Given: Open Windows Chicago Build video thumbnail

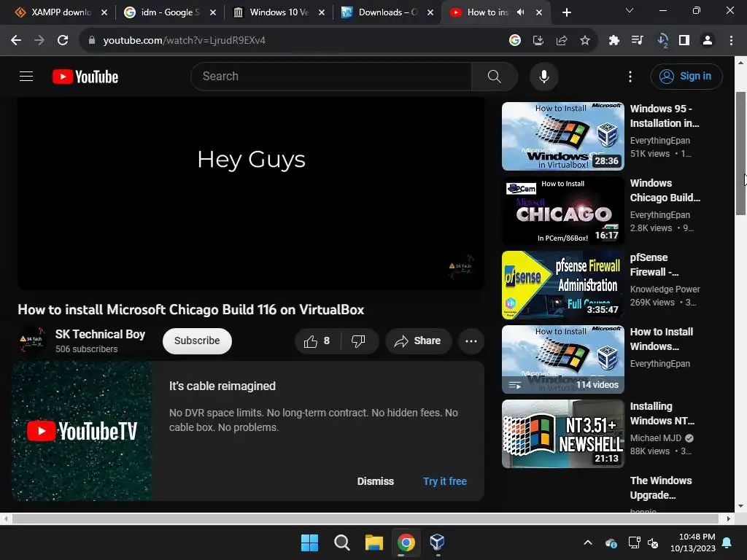Looking at the screenshot, I should pyautogui.click(x=563, y=211).
